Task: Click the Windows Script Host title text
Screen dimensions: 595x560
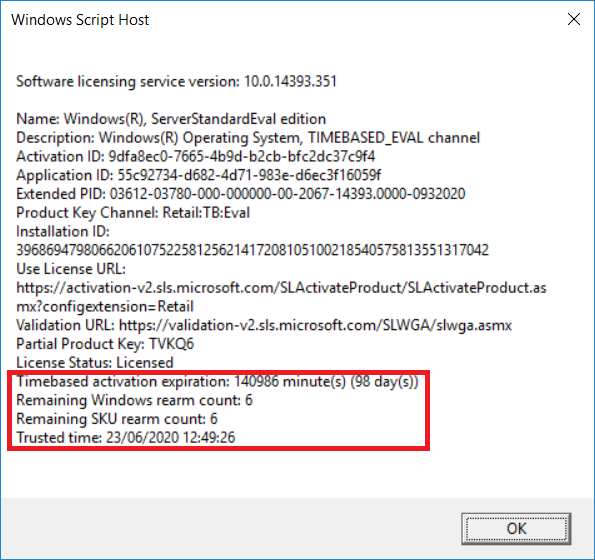Action: [x=80, y=20]
